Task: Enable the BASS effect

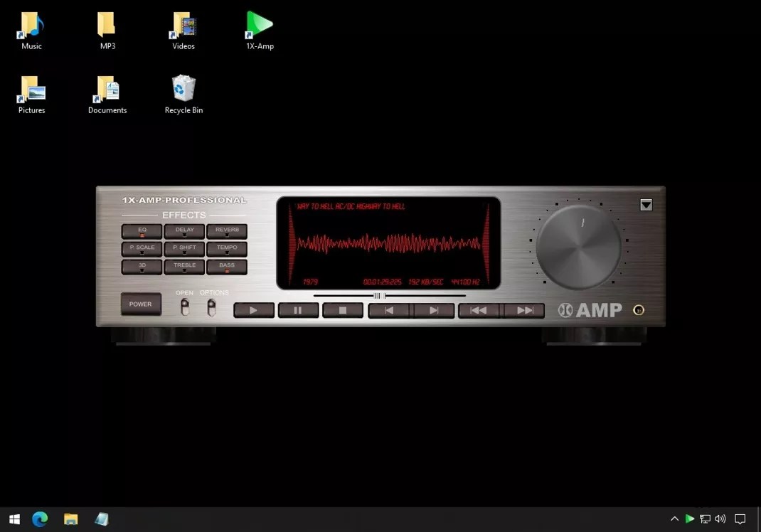Action: tap(226, 265)
